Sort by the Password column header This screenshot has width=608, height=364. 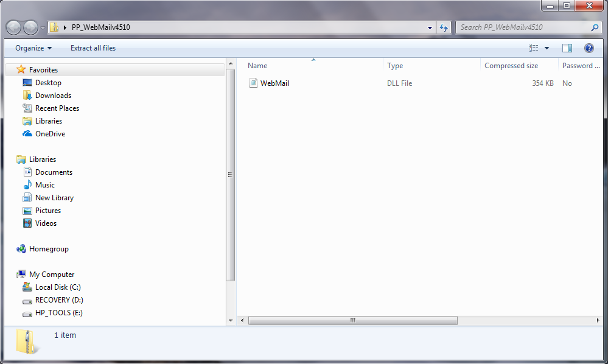click(581, 66)
